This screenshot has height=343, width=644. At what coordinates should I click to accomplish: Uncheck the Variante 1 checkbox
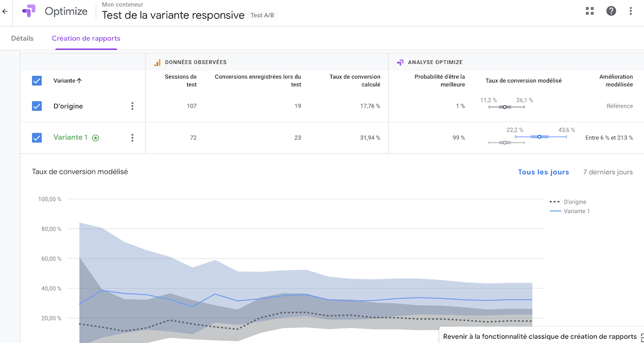[37, 138]
